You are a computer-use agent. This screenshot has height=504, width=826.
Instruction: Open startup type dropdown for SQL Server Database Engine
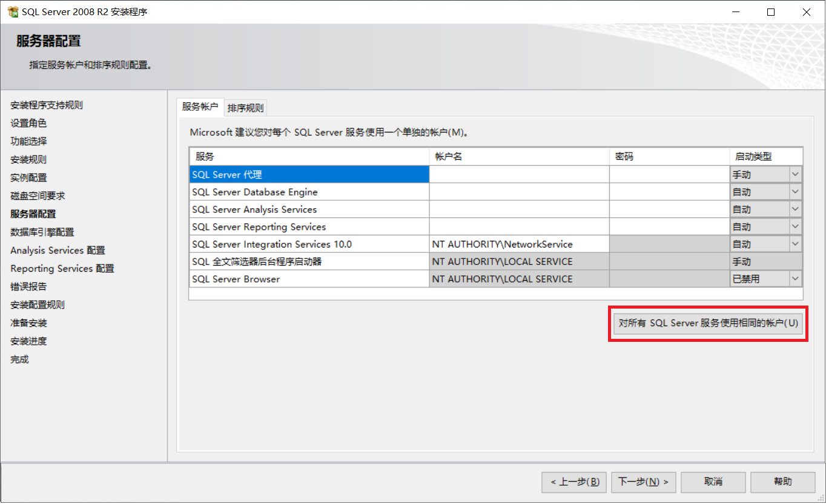[x=796, y=192]
